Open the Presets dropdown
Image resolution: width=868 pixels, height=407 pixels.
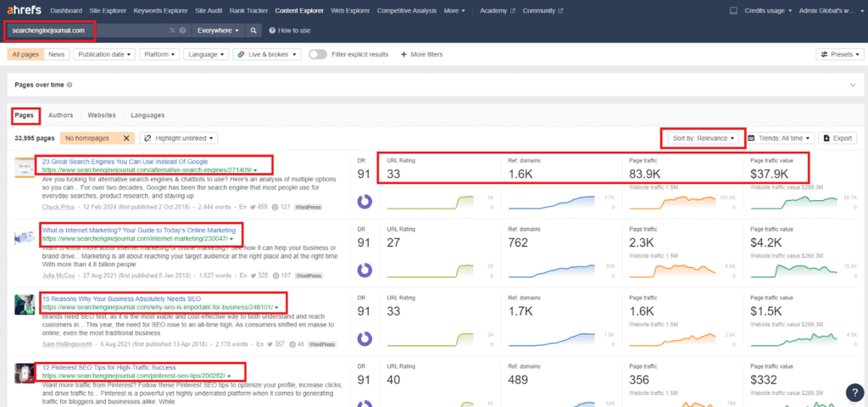(x=840, y=54)
